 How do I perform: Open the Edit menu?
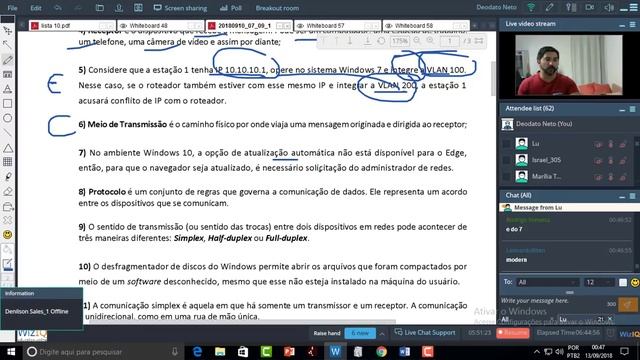coord(36,8)
